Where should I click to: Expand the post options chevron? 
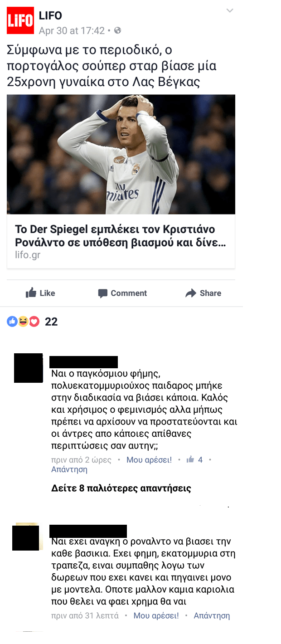tap(230, 11)
